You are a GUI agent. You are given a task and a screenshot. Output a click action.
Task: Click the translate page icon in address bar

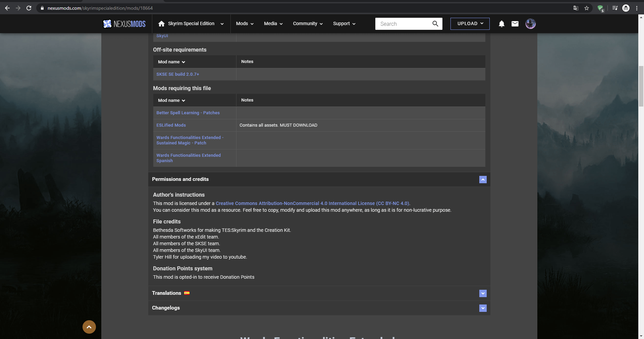(x=576, y=8)
